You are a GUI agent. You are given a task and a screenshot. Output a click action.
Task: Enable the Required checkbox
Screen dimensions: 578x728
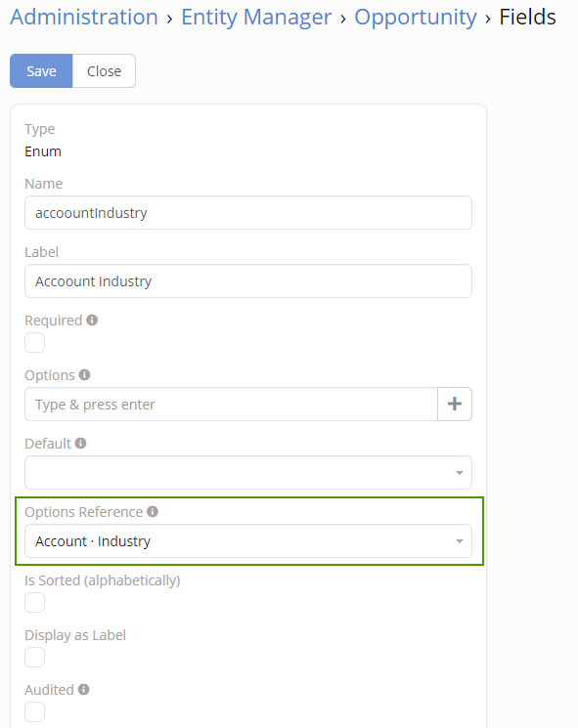[x=35, y=343]
